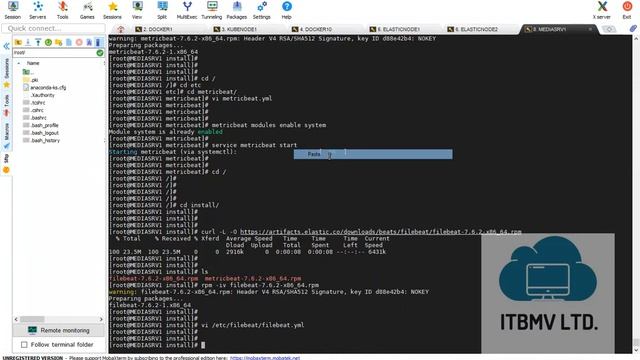The width and height of the screenshot is (640, 360).
Task: Open the View toolbar button
Action: pyautogui.click(x=137, y=10)
